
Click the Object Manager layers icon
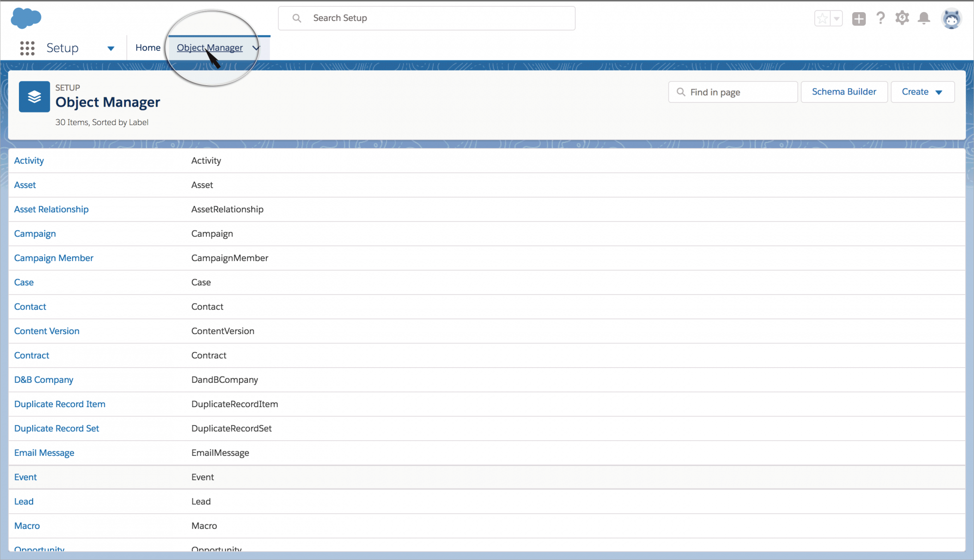[x=34, y=97]
